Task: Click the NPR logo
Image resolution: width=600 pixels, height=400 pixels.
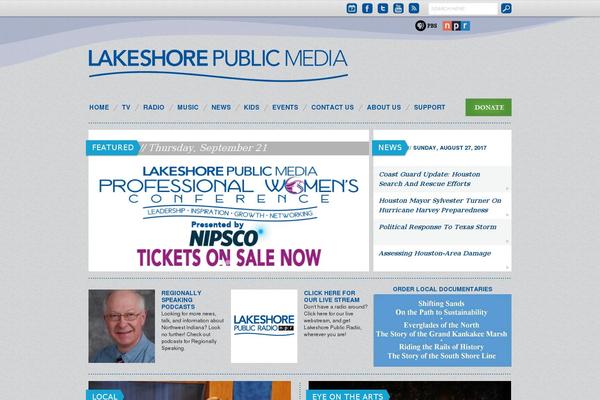Action: [456, 26]
